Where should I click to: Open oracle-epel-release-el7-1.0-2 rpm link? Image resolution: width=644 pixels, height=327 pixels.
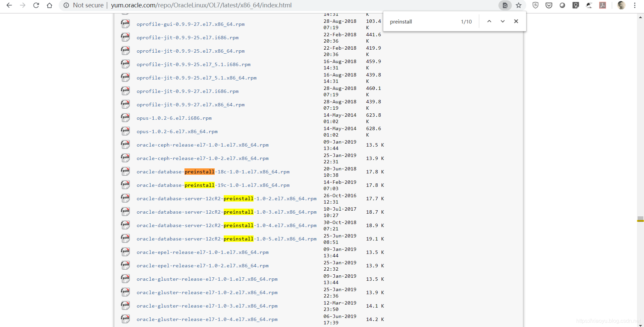(x=203, y=266)
